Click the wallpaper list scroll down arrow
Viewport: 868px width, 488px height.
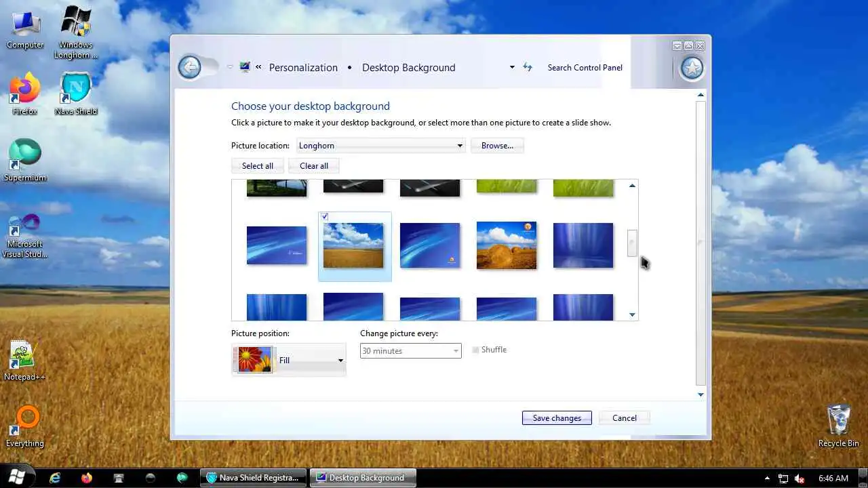[632, 314]
